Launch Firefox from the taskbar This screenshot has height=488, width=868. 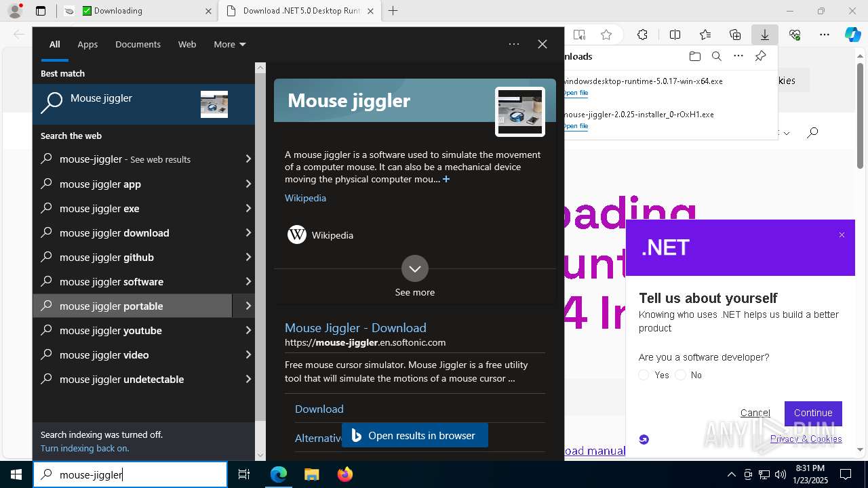(x=345, y=474)
